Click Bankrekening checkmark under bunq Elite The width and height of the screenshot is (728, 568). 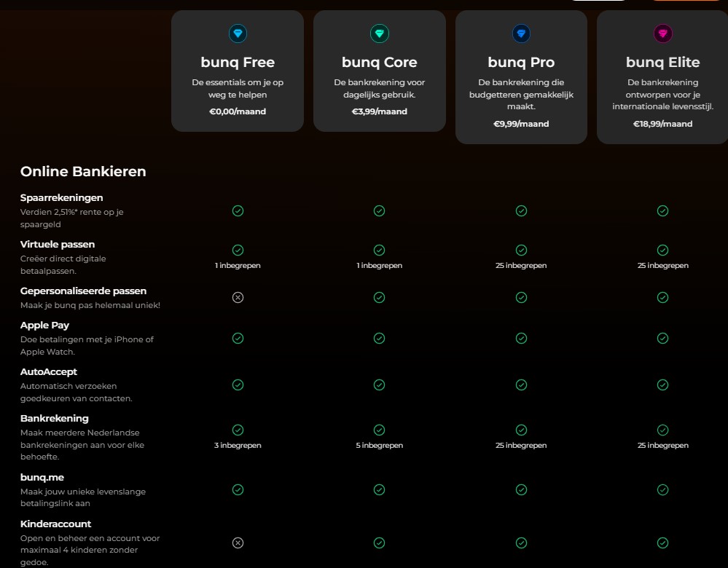tap(662, 430)
